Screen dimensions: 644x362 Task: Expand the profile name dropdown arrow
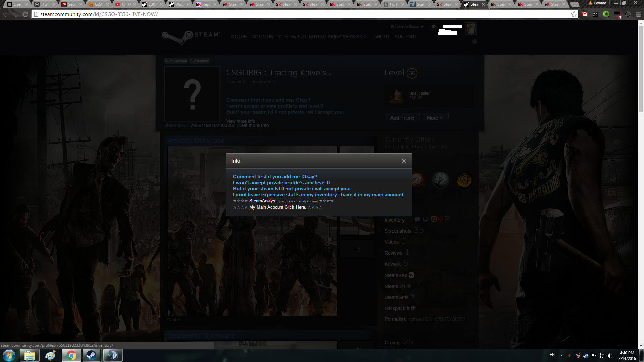tap(330, 74)
